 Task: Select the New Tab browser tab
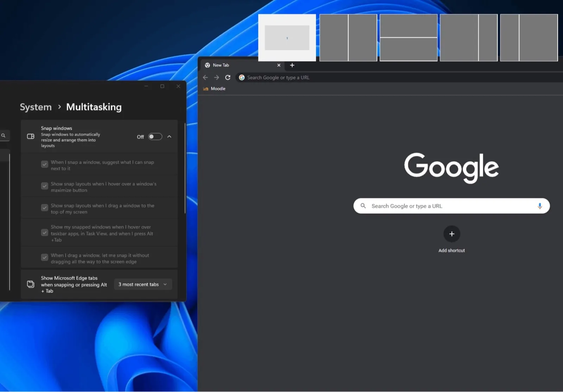click(x=232, y=65)
